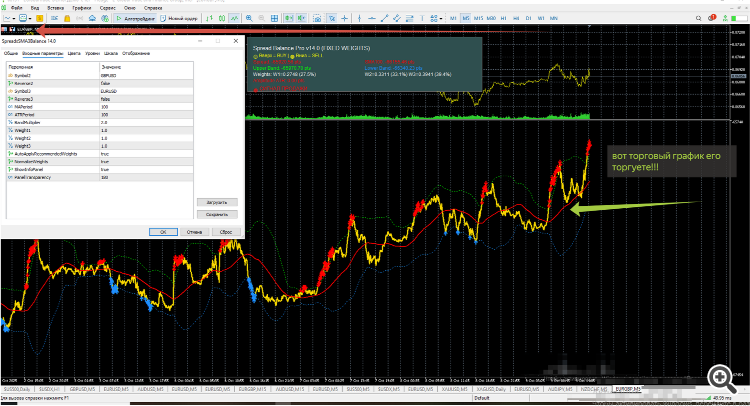Open the chart type dropdown icon
The image size is (750, 406).
point(7,18)
